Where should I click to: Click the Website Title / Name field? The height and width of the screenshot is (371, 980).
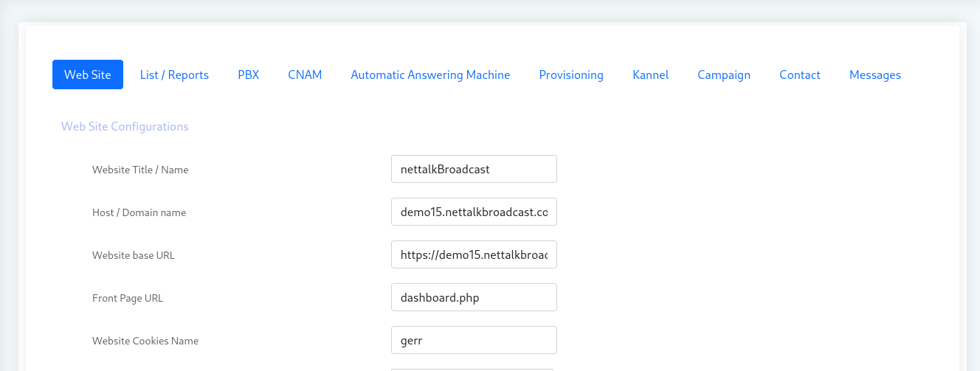pos(474,169)
